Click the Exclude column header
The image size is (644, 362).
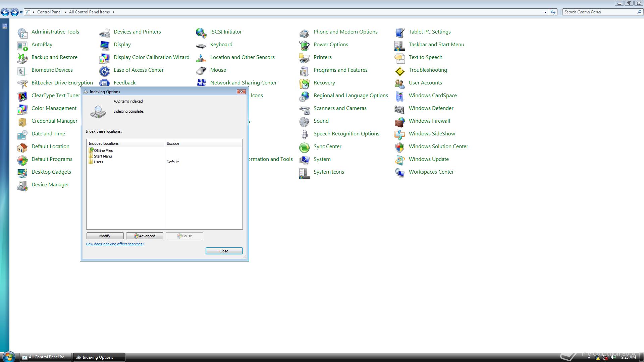(x=203, y=143)
